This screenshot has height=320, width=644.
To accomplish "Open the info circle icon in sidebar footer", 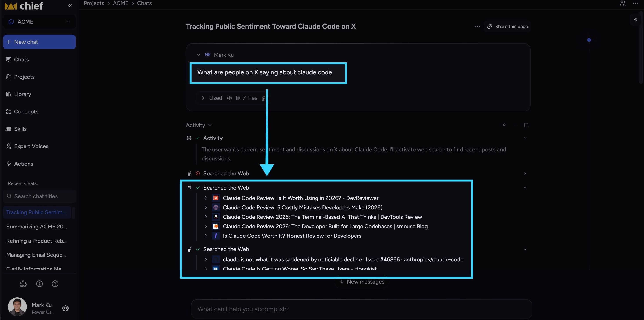I will tap(40, 284).
